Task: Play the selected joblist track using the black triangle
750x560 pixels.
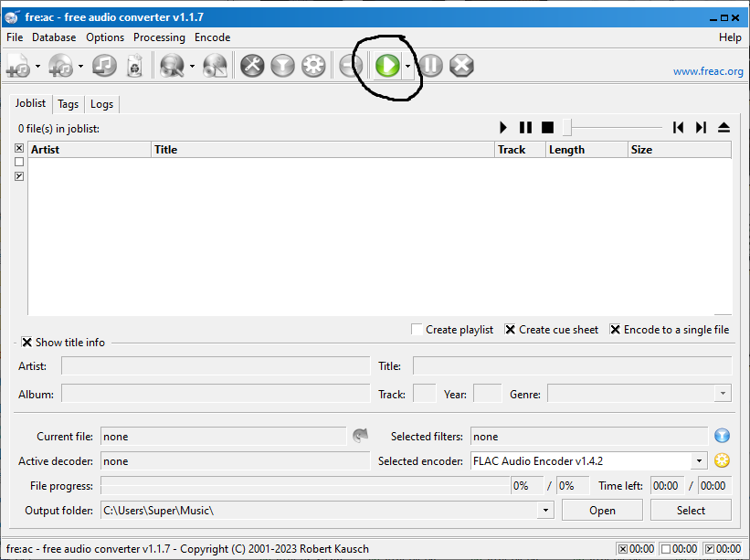Action: coord(503,128)
